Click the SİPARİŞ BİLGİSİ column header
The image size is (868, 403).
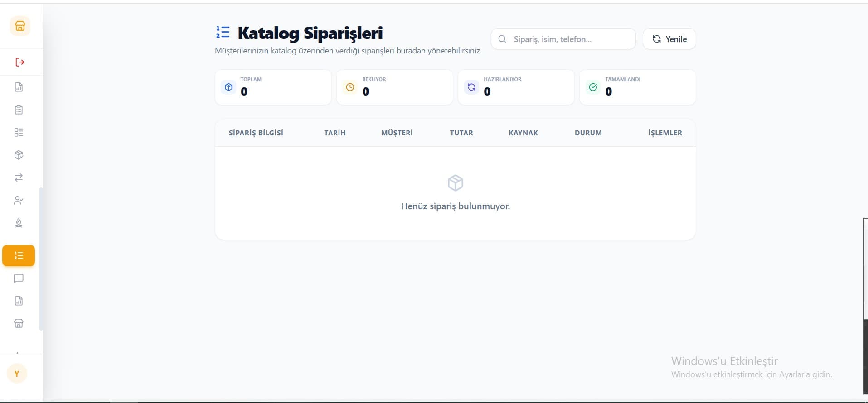[x=256, y=133]
